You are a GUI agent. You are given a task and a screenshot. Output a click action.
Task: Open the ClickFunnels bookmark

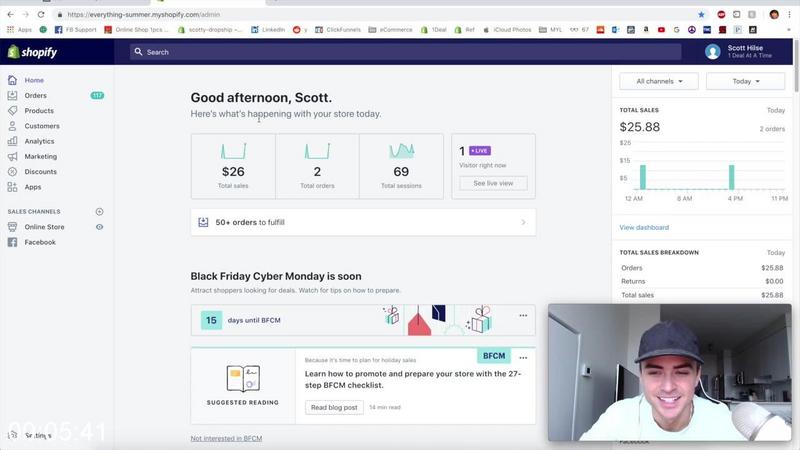tap(338, 30)
